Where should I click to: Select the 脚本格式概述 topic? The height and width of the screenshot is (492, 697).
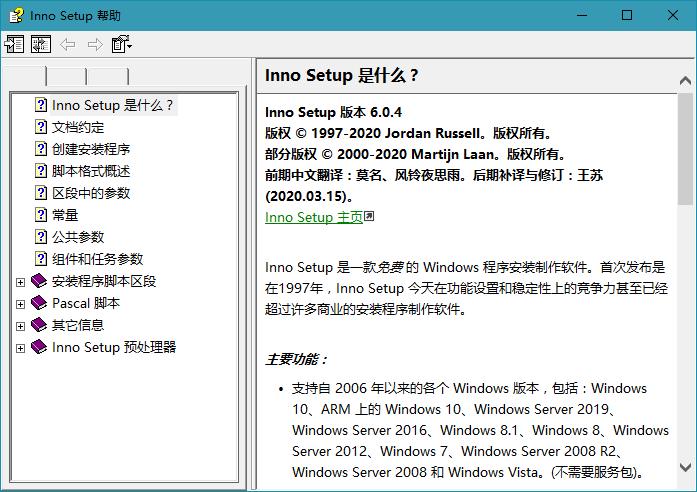[x=91, y=171]
